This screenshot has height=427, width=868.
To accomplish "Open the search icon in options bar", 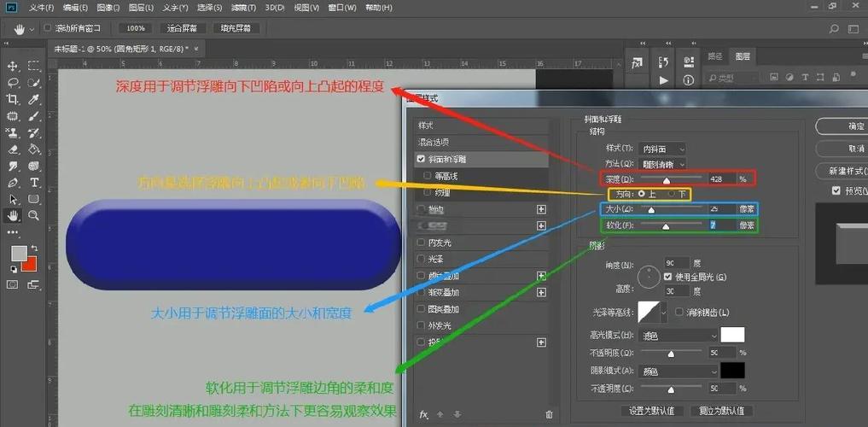I will (x=834, y=29).
